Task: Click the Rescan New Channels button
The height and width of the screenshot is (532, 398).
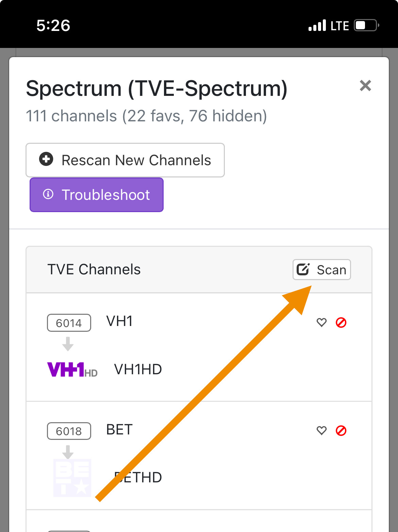Action: pos(125,160)
